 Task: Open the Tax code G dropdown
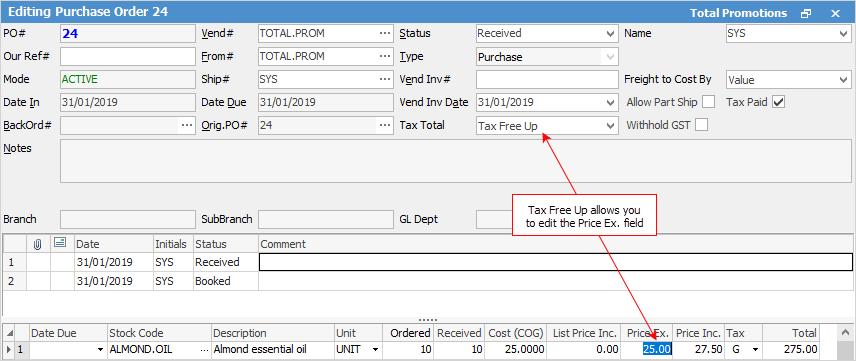(756, 350)
